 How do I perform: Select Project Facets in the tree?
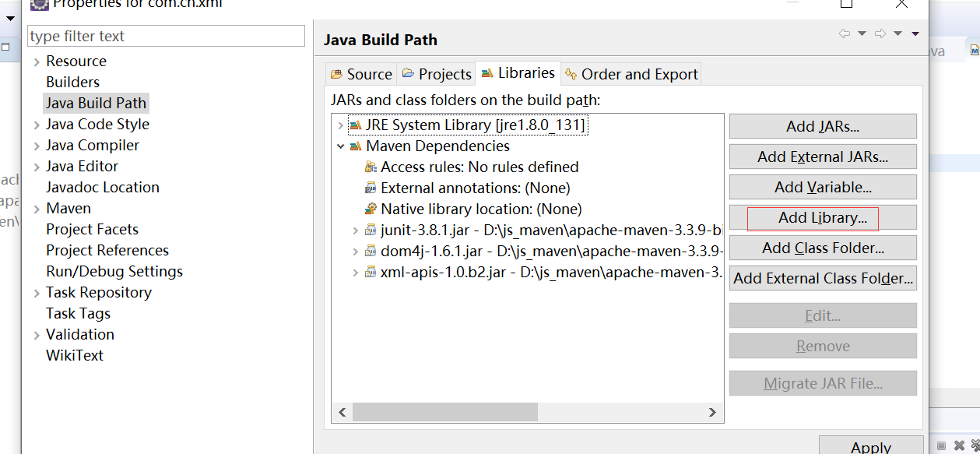click(92, 229)
